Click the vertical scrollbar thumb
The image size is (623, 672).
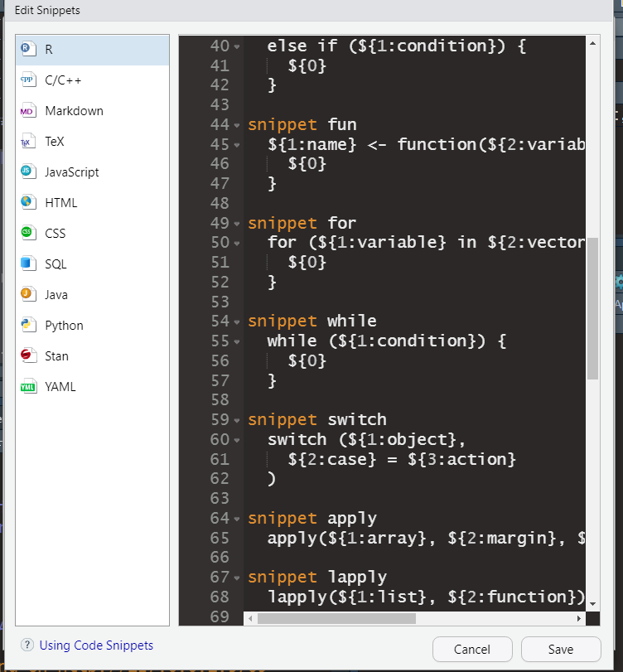click(x=592, y=308)
